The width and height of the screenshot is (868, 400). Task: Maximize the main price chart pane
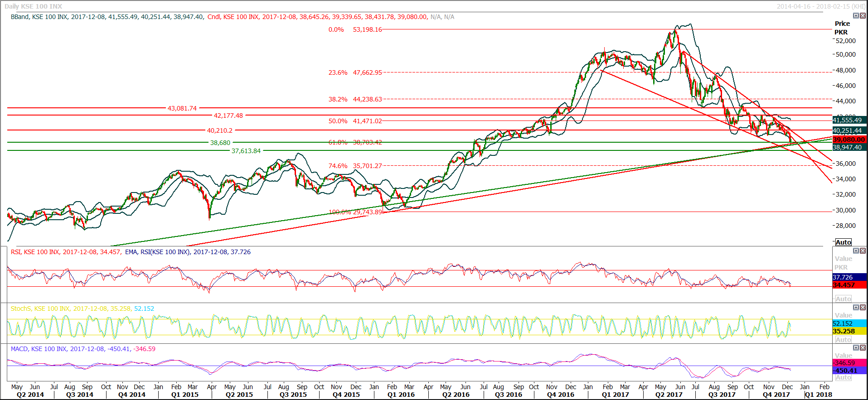pyautogui.click(x=856, y=15)
